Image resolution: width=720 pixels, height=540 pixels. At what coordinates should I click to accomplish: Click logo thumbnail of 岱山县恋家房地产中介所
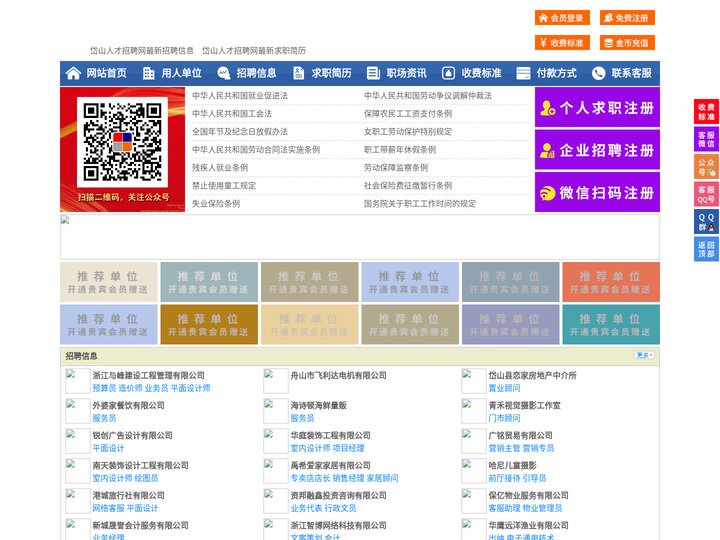(473, 381)
